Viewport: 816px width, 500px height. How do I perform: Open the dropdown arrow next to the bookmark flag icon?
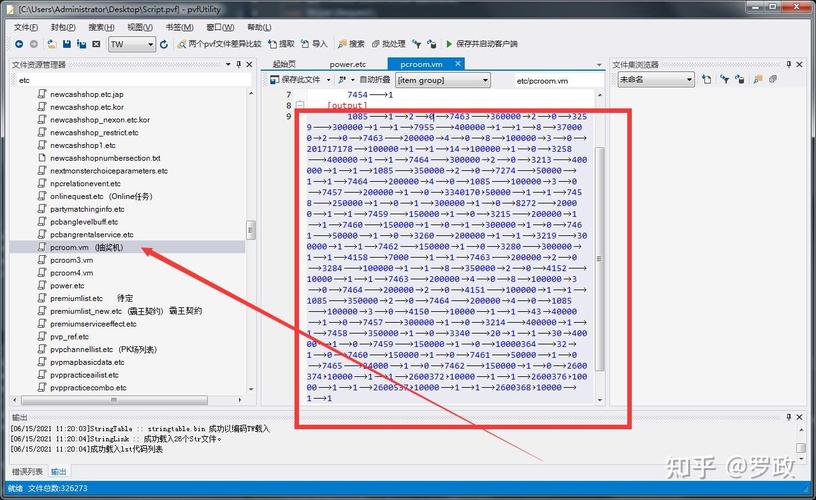pyautogui.click(x=352, y=80)
